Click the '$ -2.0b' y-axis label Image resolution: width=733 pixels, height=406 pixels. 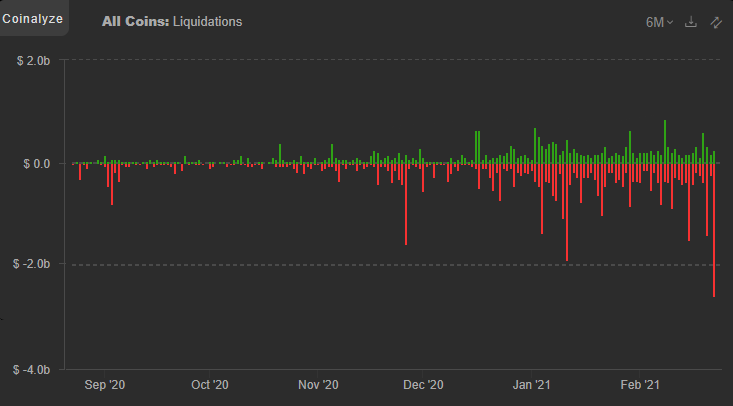31,264
